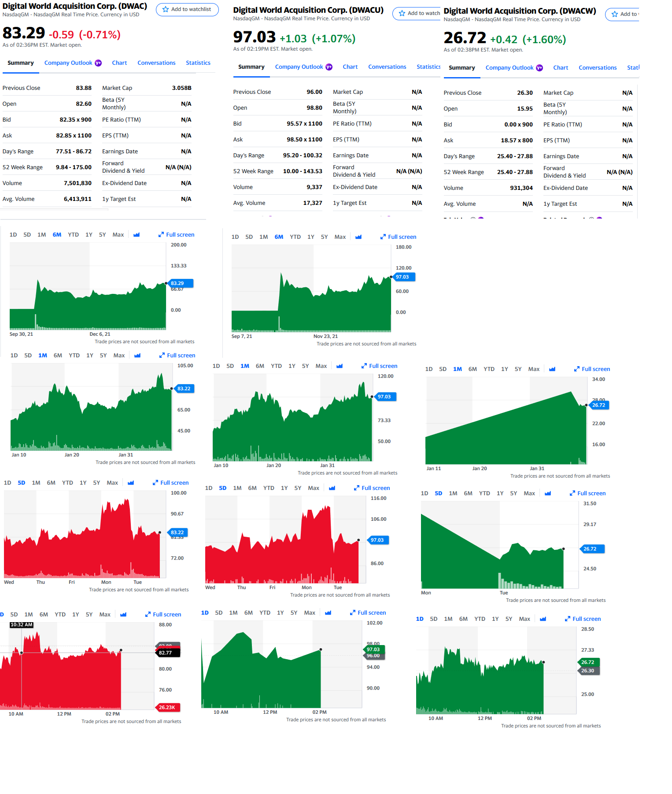Select the DWACW Summary tab
The height and width of the screenshot is (794, 672).
(462, 68)
